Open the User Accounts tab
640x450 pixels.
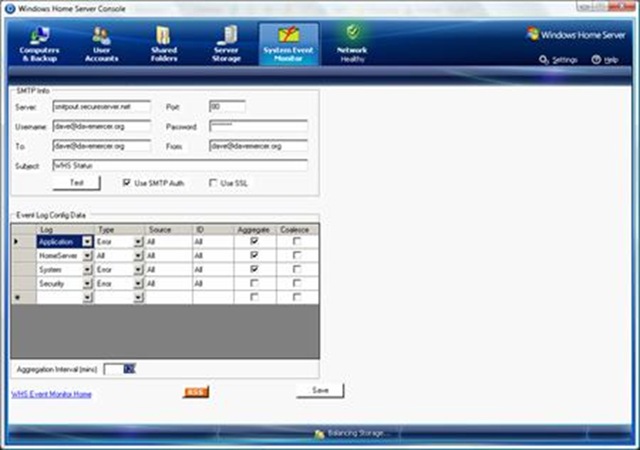pos(101,44)
